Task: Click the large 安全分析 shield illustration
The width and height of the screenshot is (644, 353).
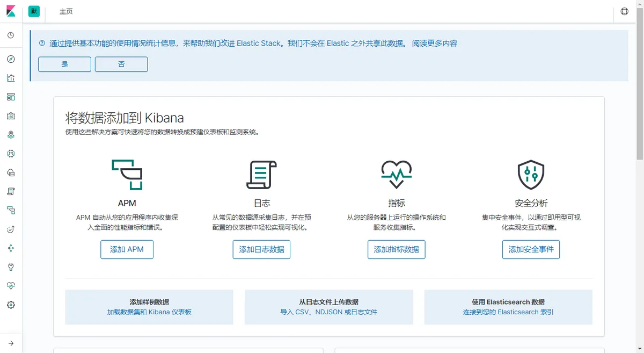Action: tap(531, 175)
